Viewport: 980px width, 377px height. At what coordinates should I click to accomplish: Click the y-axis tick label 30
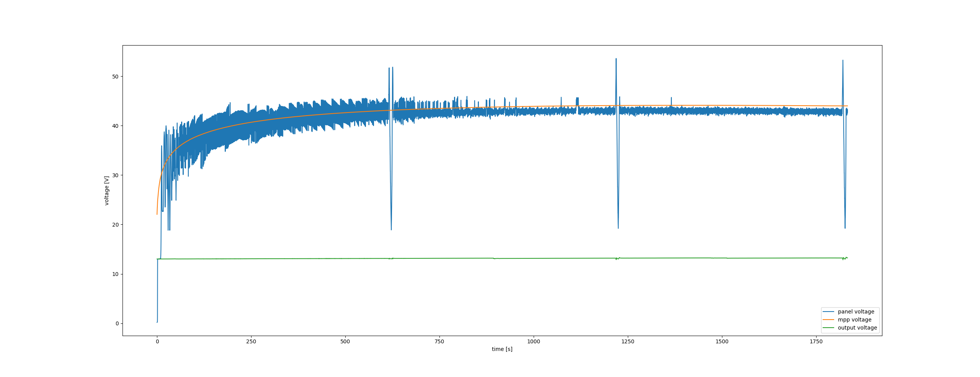115,175
